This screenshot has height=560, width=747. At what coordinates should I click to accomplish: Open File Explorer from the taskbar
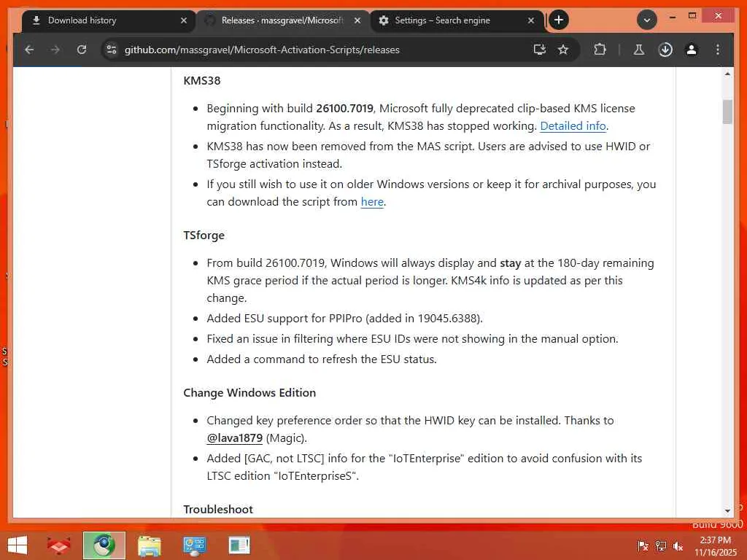(x=149, y=545)
